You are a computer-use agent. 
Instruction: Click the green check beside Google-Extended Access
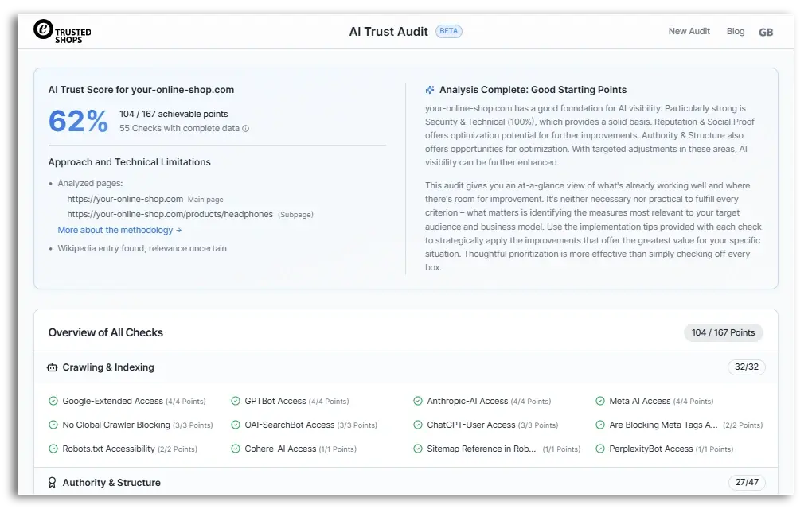pos(53,402)
